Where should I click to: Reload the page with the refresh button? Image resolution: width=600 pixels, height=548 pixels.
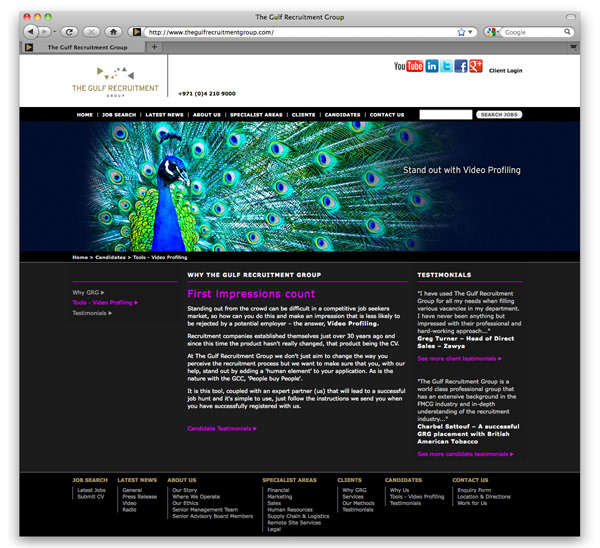point(69,32)
